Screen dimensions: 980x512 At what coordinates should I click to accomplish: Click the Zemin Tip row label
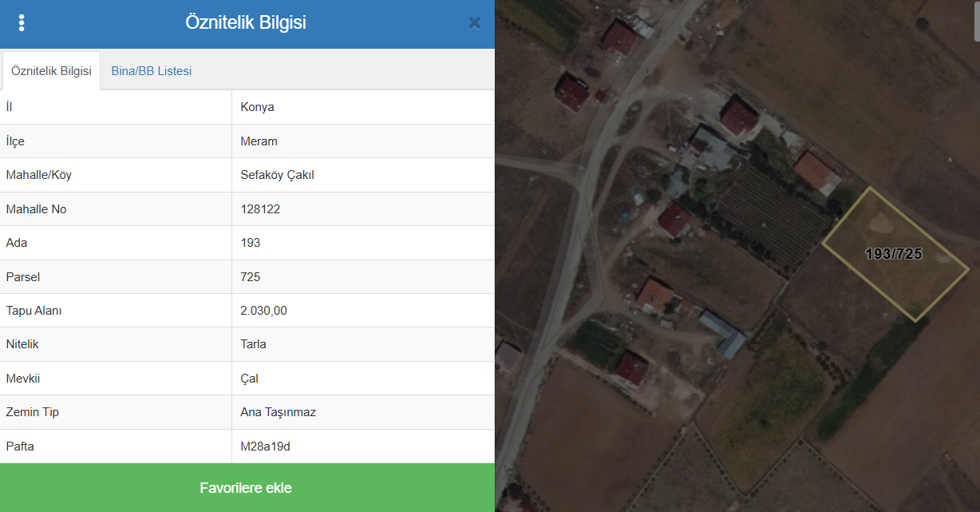pos(32,412)
